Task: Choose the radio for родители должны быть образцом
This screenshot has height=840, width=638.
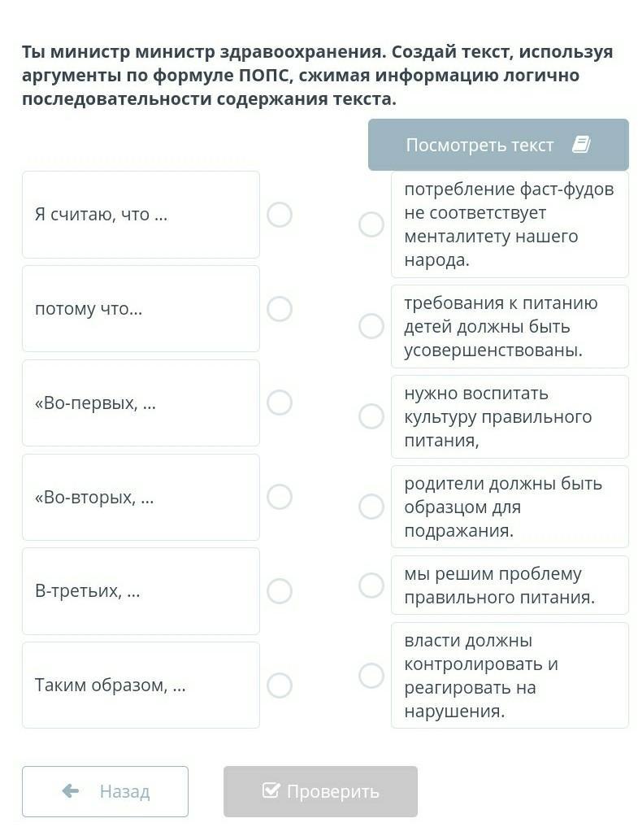Action: (x=371, y=507)
